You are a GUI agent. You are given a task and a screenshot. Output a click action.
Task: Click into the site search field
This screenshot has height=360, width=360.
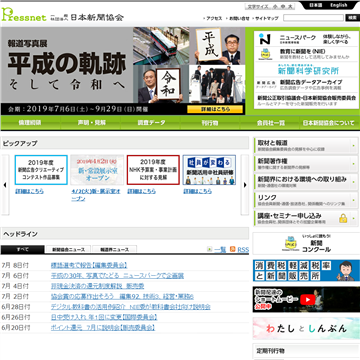pos(314,18)
